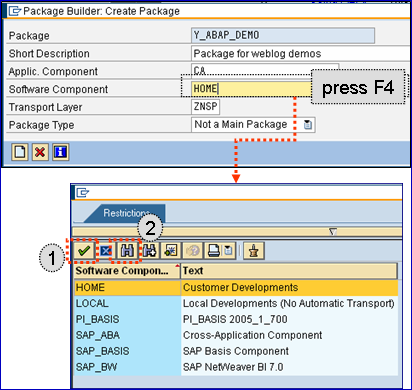Select the SAP_BASIS software component row

pyautogui.click(x=236, y=351)
